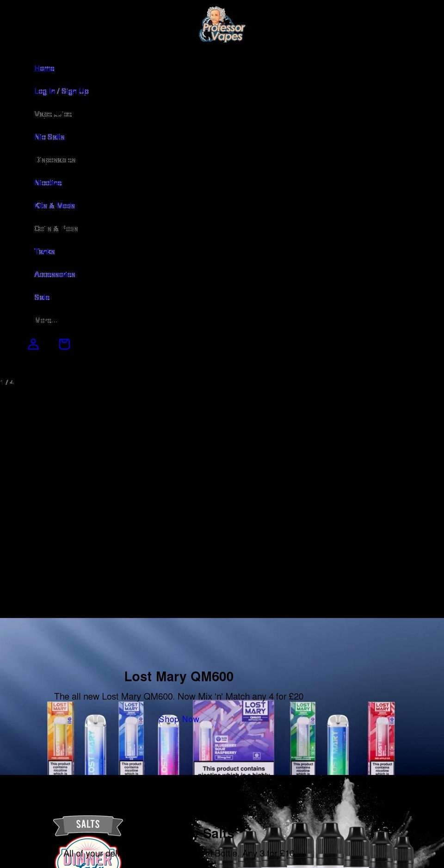This screenshot has height=868, width=444.
Task: Expand the More... menu
Action: (46, 320)
